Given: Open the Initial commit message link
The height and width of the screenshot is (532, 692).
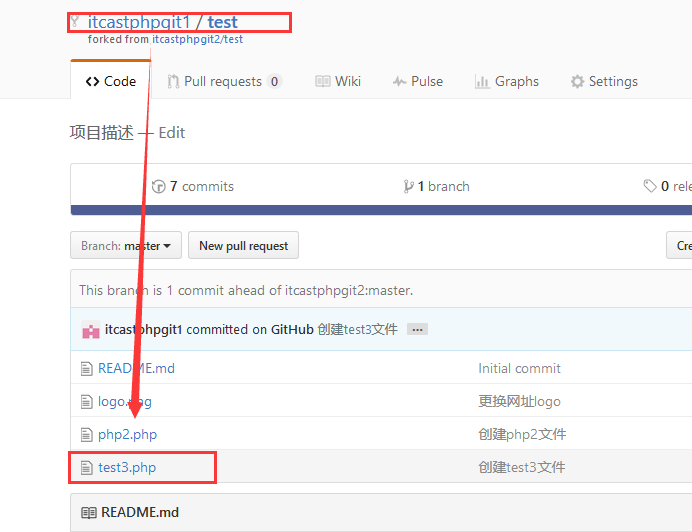Looking at the screenshot, I should 519,368.
